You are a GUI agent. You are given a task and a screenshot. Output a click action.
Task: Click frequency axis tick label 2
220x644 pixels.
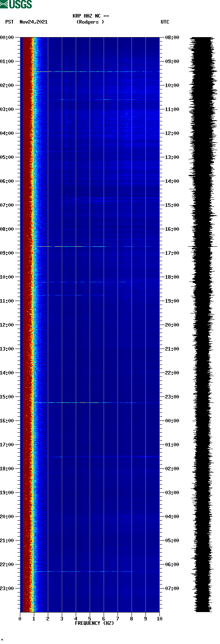48,619
